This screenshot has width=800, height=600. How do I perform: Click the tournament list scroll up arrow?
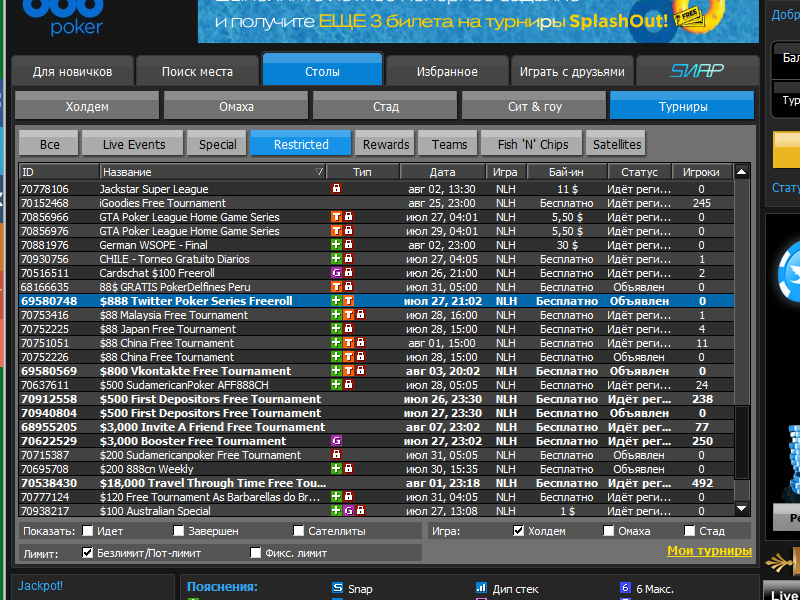(741, 172)
